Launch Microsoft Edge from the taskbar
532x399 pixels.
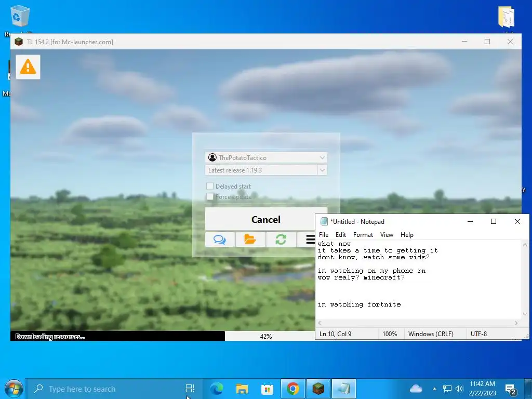217,389
